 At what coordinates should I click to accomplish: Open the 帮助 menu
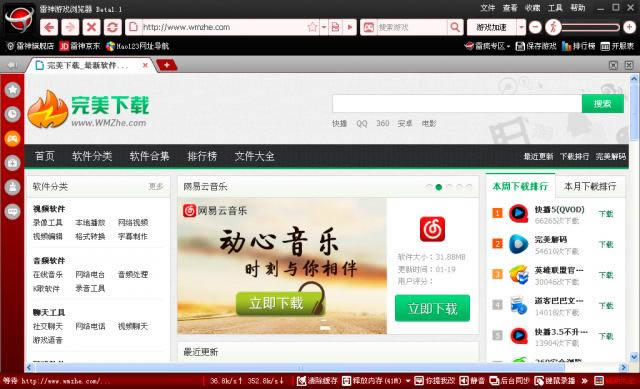578,8
